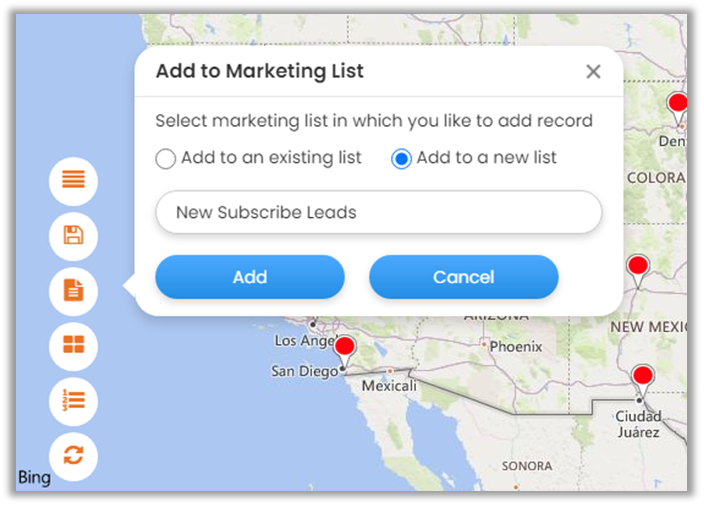Click the orange refresh arrows icon
Viewport: 704px width, 506px height.
tap(74, 456)
